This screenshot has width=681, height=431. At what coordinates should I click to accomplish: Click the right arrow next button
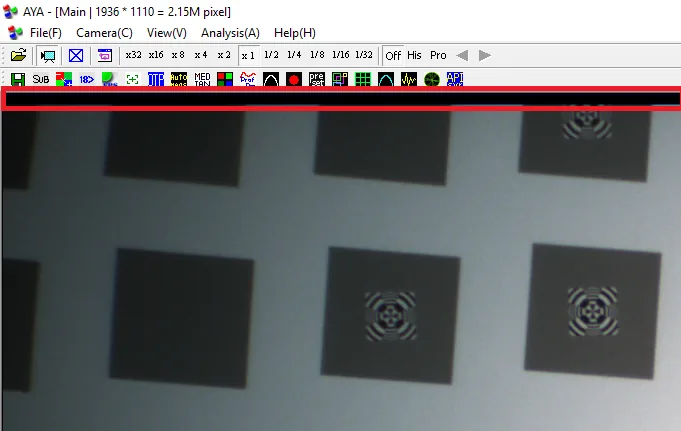pyautogui.click(x=485, y=55)
